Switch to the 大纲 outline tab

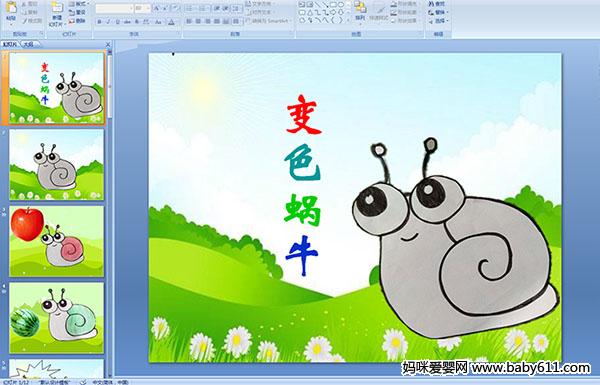28,44
